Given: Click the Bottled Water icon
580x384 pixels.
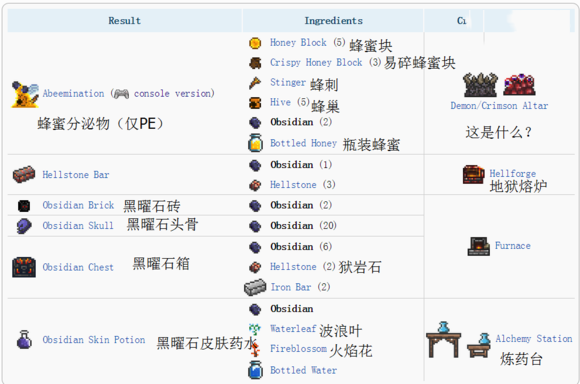Looking at the screenshot, I should tap(255, 370).
